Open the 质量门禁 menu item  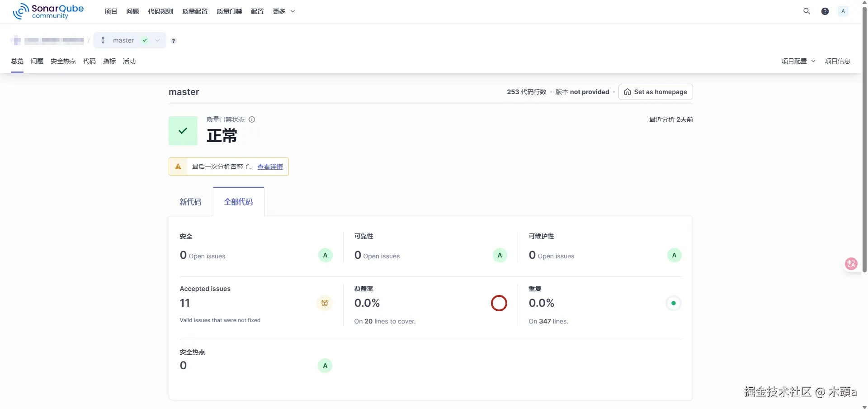[229, 11]
